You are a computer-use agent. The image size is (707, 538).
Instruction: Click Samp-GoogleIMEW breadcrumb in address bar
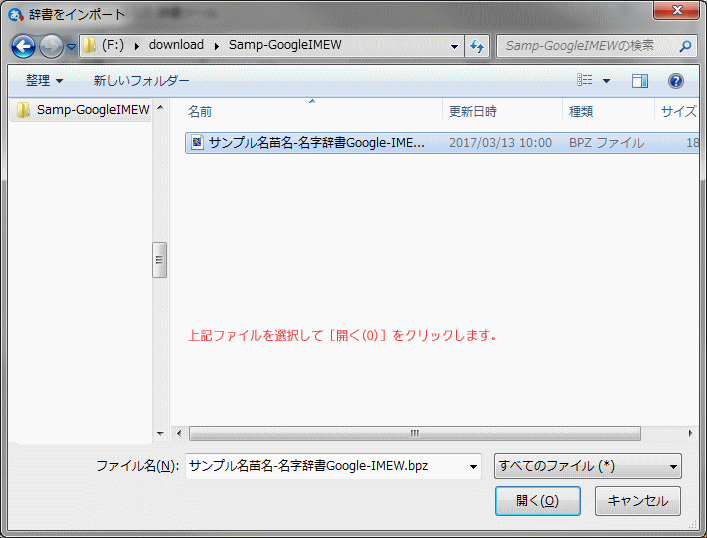click(x=285, y=45)
